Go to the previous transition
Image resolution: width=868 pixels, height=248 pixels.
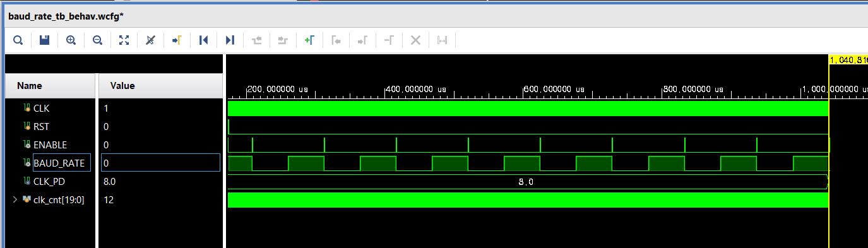pos(256,40)
